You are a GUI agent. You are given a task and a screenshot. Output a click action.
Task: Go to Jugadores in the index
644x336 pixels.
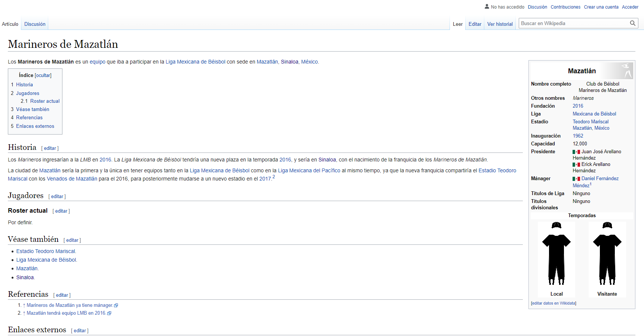click(x=28, y=93)
